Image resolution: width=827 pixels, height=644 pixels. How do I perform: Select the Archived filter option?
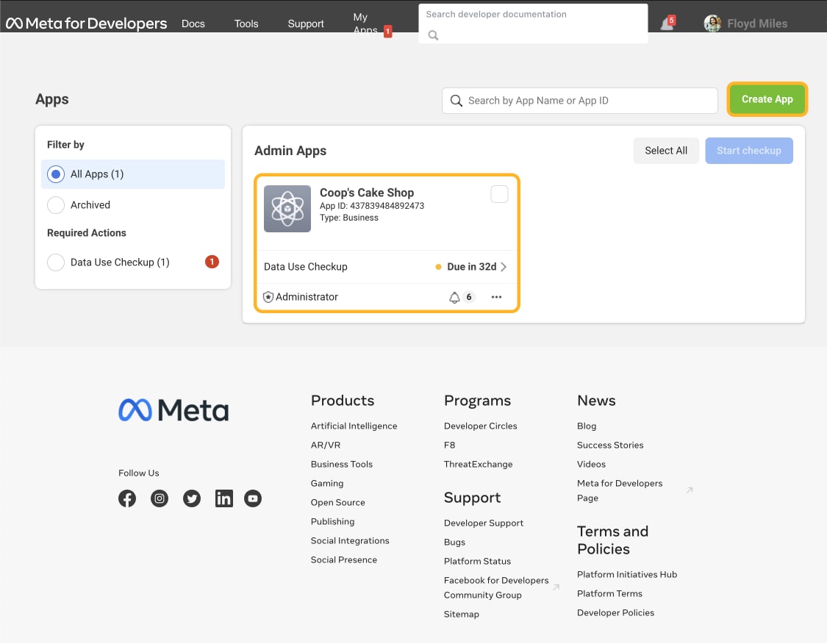[55, 205]
